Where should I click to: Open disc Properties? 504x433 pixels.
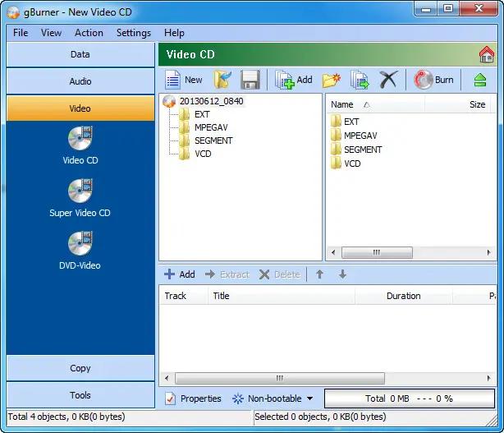[193, 398]
